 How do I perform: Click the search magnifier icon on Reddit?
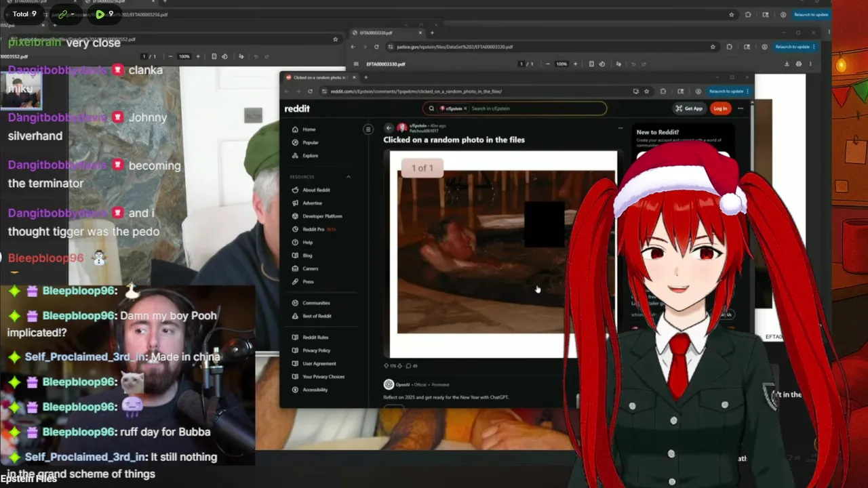(x=431, y=108)
